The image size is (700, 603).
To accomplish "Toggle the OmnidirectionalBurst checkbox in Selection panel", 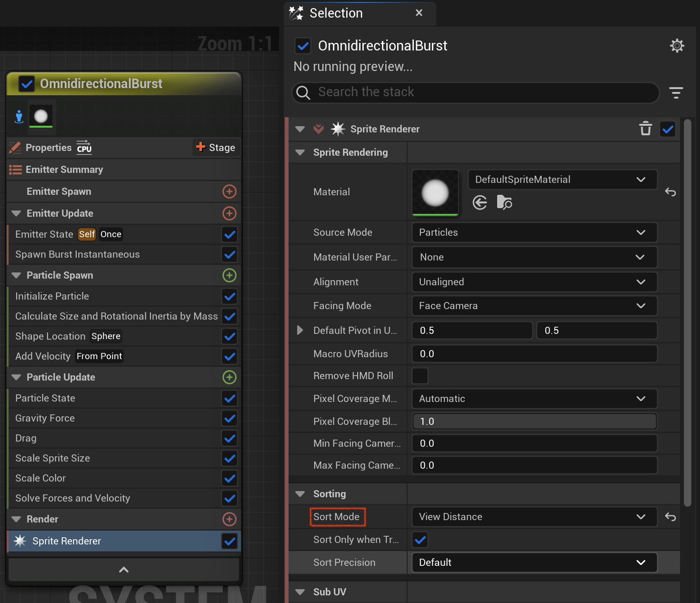I will click(303, 46).
